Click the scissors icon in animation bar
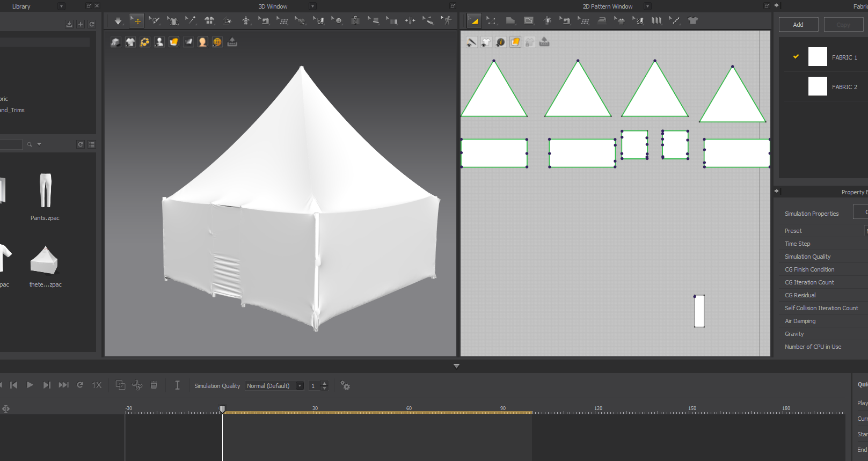Viewport: 868px width, 461px height. coord(137,385)
